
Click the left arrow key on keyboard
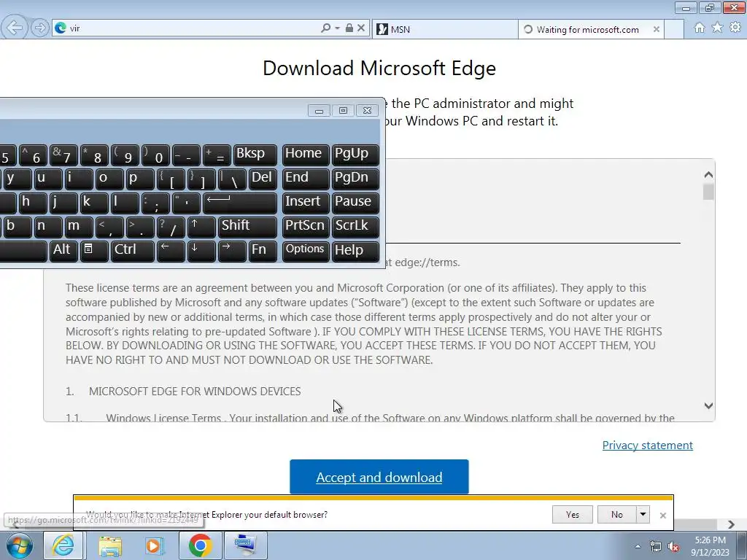tap(171, 251)
